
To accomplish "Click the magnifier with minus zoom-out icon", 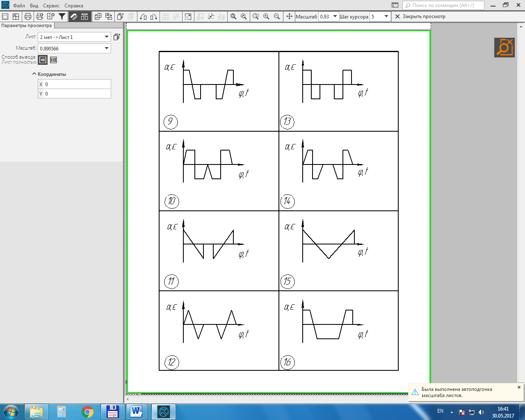I will coord(277,16).
